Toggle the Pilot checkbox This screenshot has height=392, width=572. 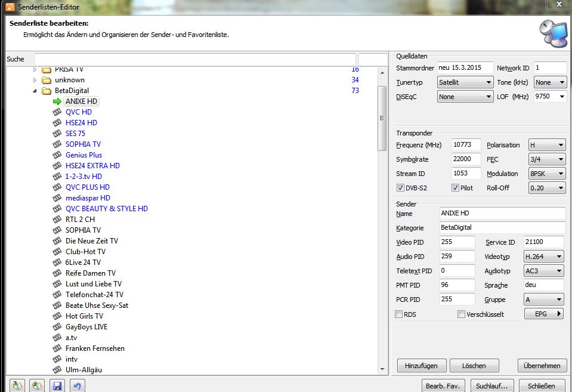pyautogui.click(x=455, y=188)
